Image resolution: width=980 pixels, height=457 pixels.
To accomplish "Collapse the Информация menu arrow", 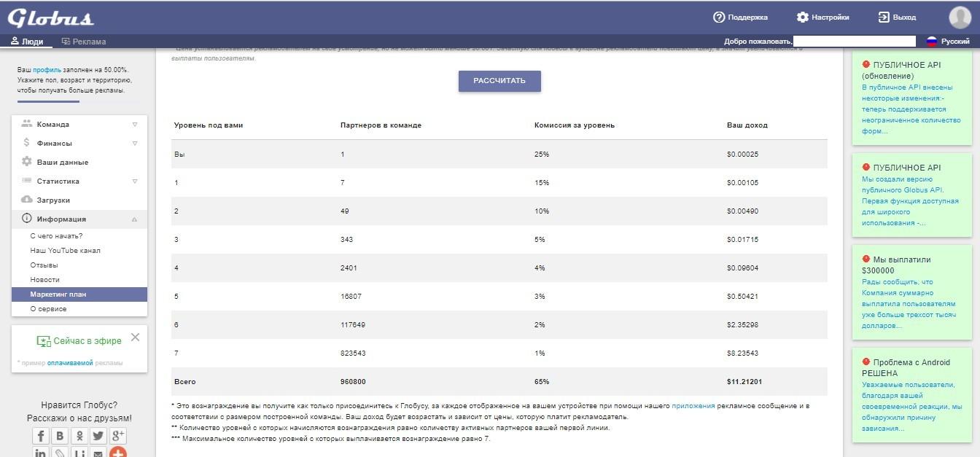I will click(135, 219).
